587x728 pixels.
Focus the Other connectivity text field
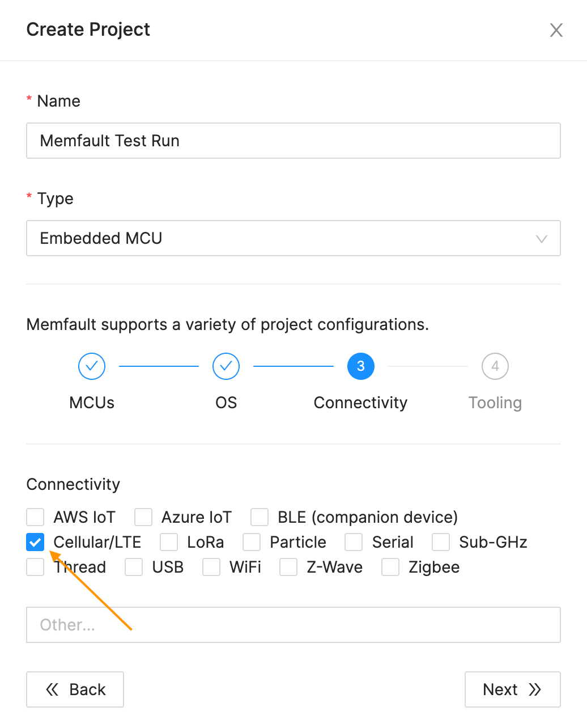(x=293, y=625)
